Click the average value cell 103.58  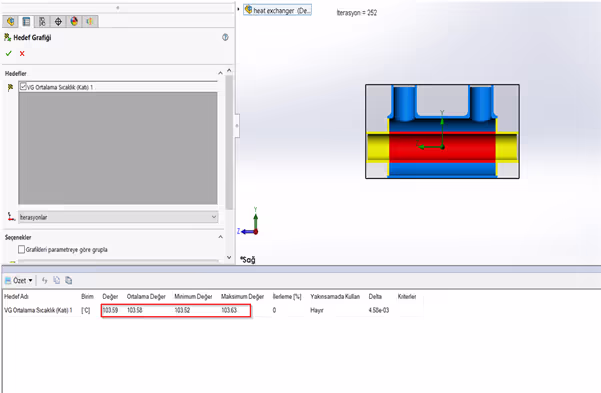tap(135, 310)
